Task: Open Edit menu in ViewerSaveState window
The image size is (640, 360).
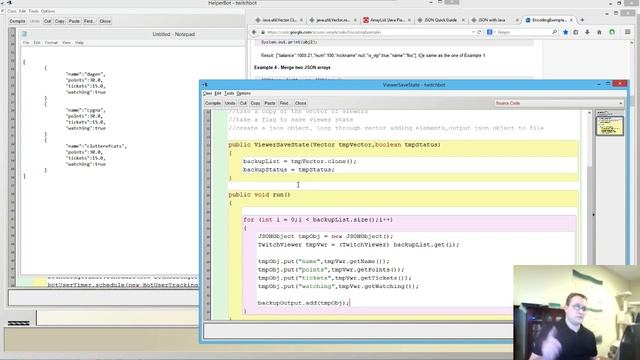Action: click(218, 93)
